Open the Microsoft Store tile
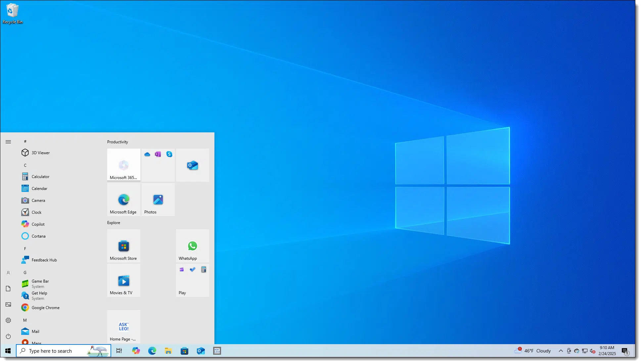This screenshot has height=364, width=642. [124, 246]
